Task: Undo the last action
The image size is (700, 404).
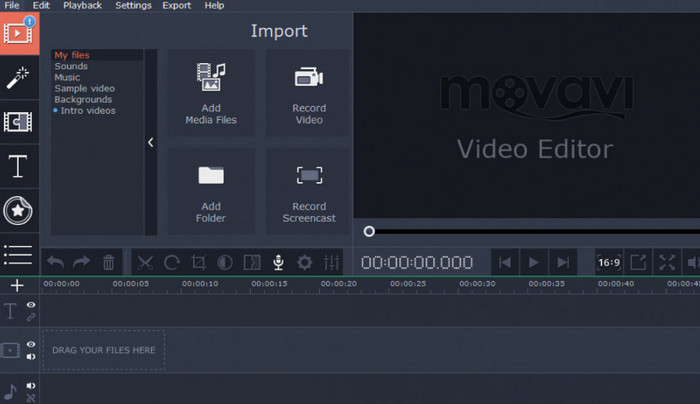Action: pos(55,262)
